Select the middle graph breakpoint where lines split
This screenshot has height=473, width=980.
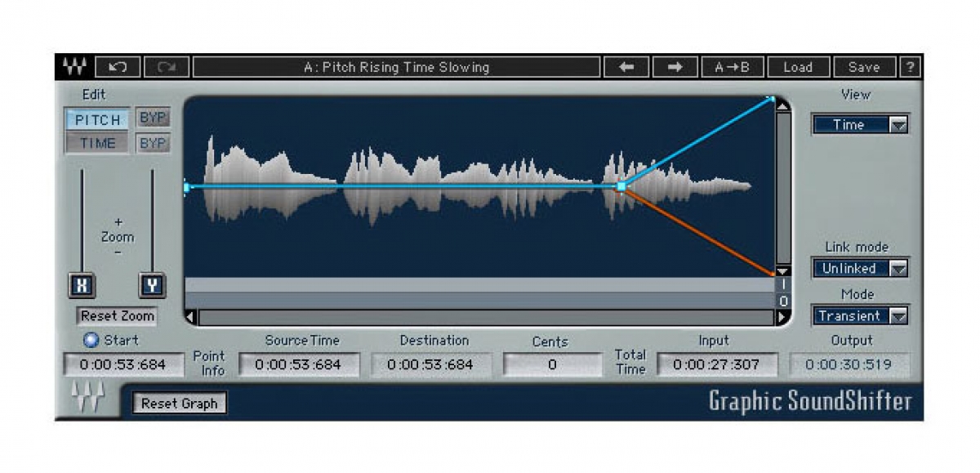621,187
